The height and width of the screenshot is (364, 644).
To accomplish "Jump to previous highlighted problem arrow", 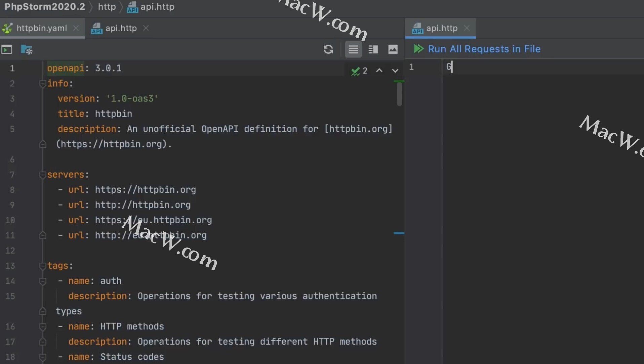I will (x=379, y=71).
